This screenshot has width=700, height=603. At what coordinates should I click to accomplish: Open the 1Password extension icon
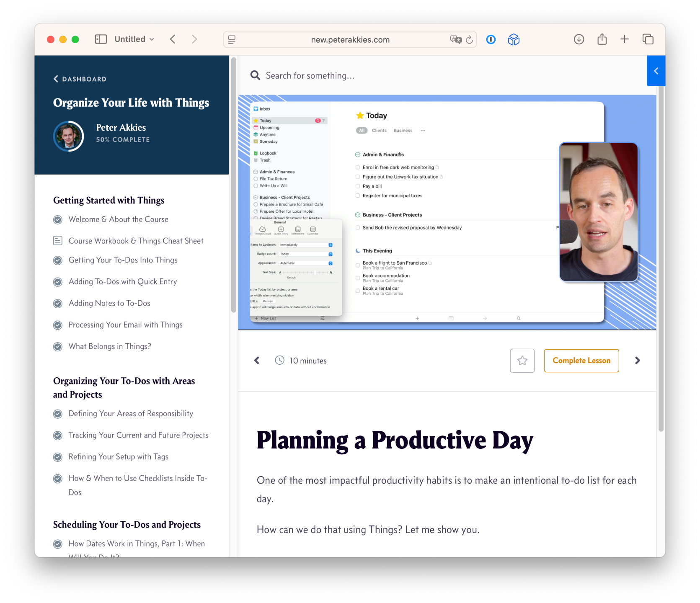[x=491, y=40]
